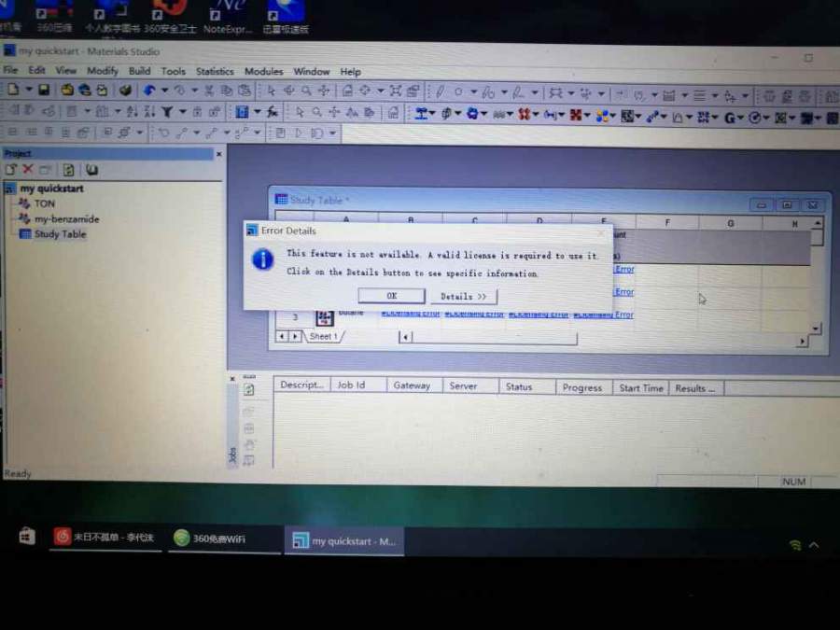The image size is (840, 630).
Task: Click the Copy toolbar icon
Action: click(x=227, y=91)
